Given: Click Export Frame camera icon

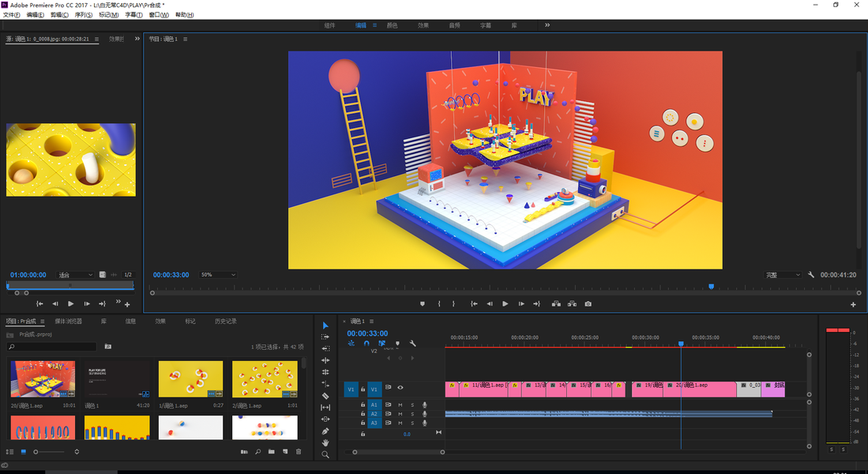Looking at the screenshot, I should pyautogui.click(x=588, y=303).
